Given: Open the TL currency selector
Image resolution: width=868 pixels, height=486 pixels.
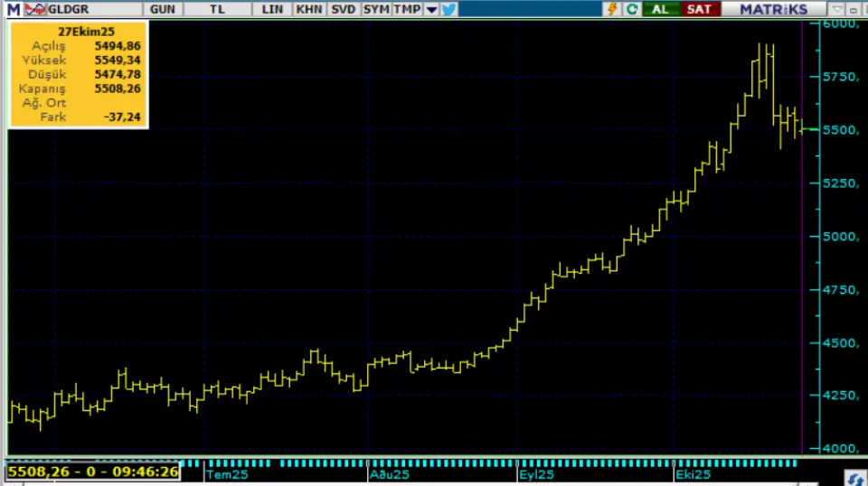Looking at the screenshot, I should tap(217, 9).
